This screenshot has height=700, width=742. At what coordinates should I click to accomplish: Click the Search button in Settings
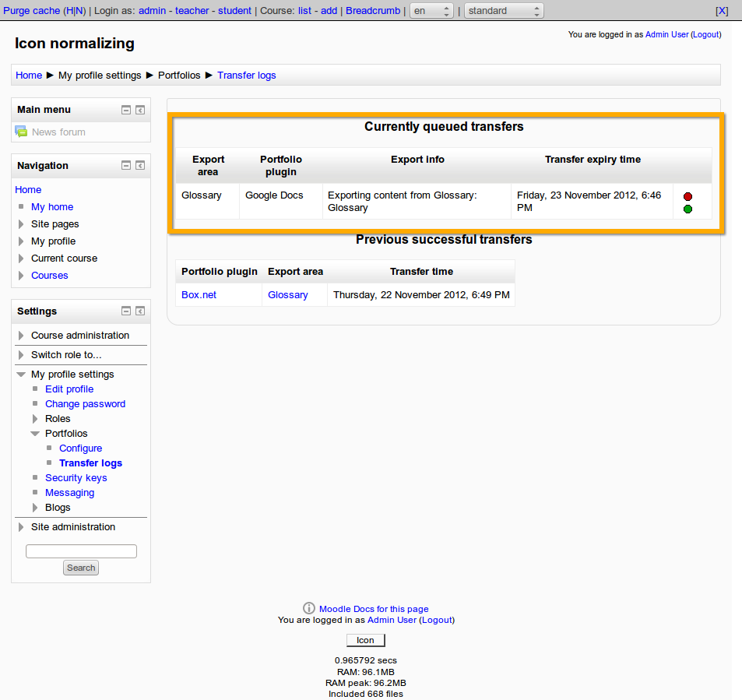pos(81,568)
